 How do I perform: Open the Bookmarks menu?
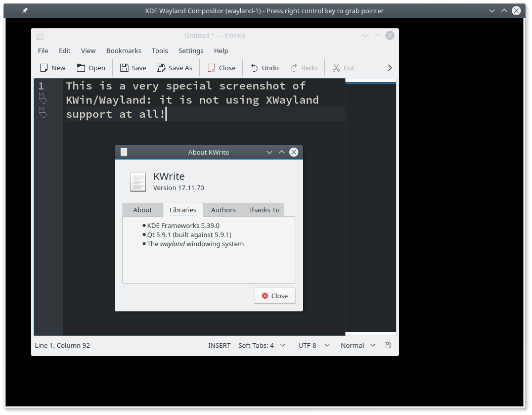(124, 51)
